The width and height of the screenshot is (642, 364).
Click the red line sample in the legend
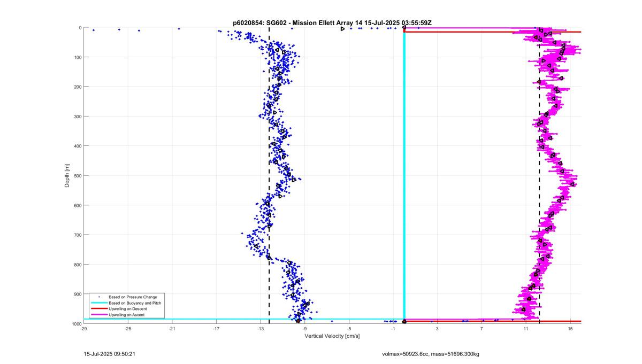click(98, 309)
